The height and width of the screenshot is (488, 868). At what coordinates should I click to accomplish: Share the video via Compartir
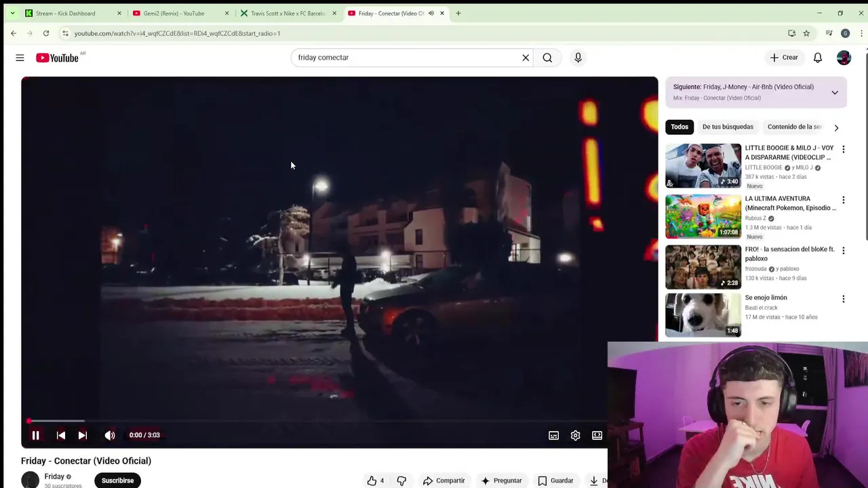click(x=443, y=481)
